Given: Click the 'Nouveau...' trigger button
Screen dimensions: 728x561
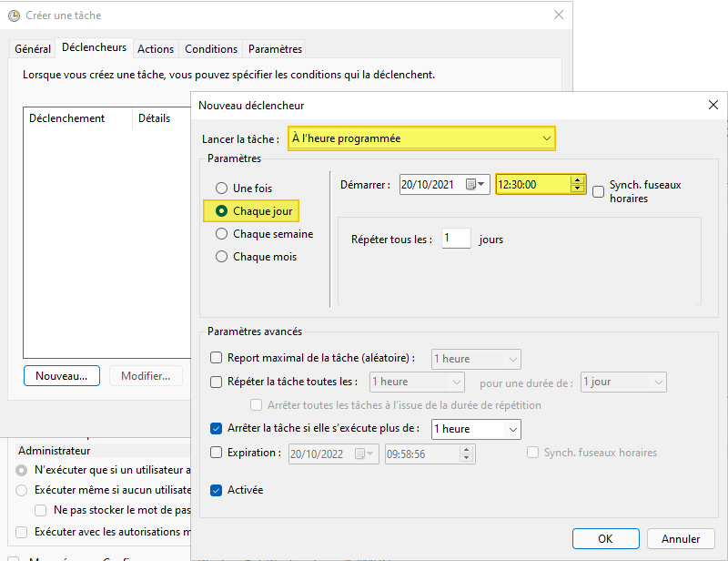Looking at the screenshot, I should pyautogui.click(x=61, y=376).
